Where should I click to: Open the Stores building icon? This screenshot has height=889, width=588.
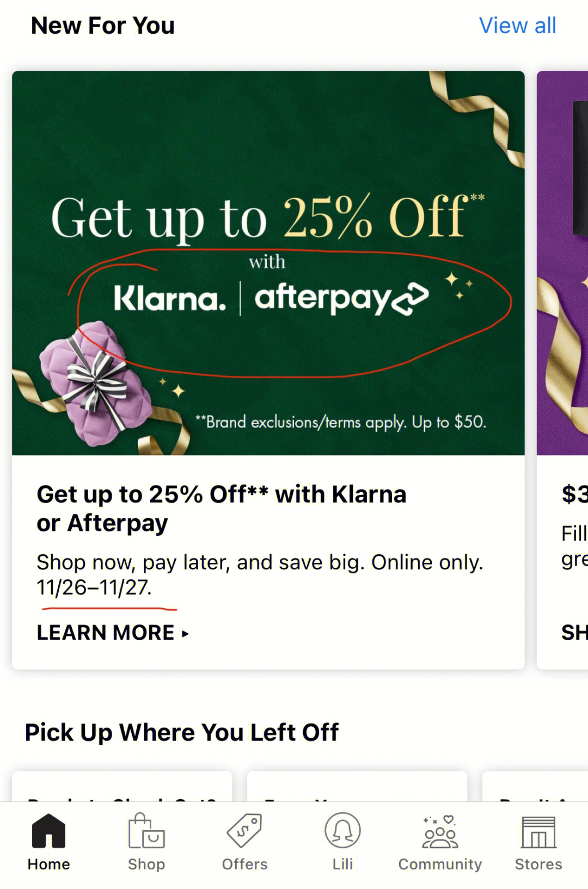click(x=538, y=832)
